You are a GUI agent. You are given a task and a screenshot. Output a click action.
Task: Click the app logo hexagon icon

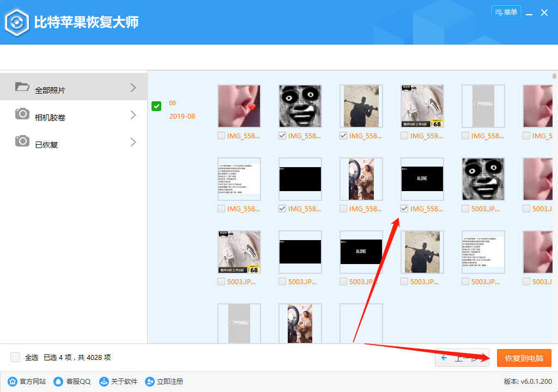(17, 23)
